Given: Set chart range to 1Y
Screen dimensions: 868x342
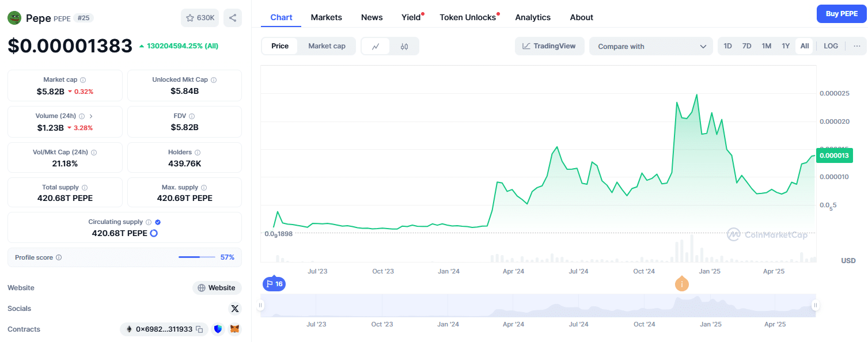Looking at the screenshot, I should coord(786,46).
